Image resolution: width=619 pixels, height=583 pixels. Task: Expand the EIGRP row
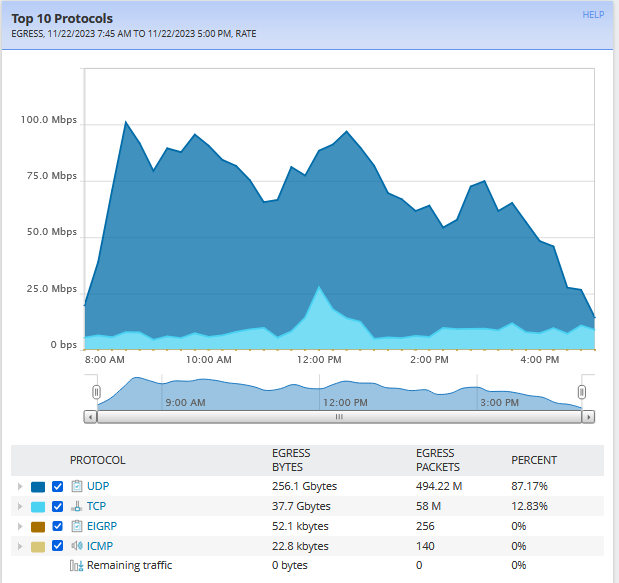pyautogui.click(x=20, y=527)
